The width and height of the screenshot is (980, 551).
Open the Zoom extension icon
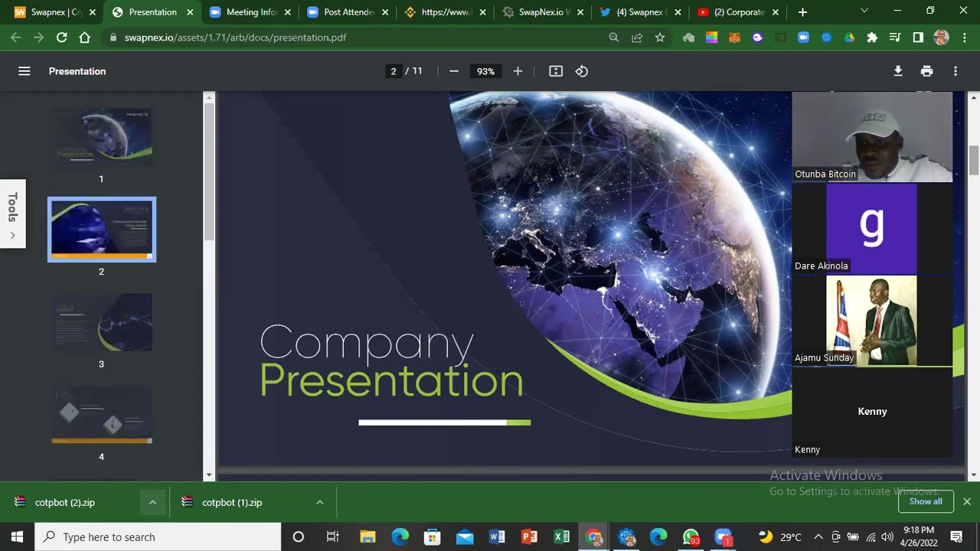(803, 37)
